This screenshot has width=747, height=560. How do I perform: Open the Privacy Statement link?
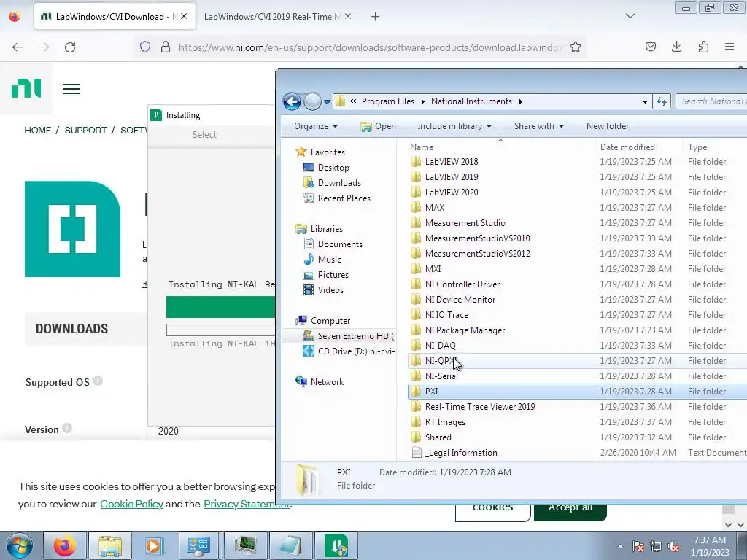tap(247, 504)
